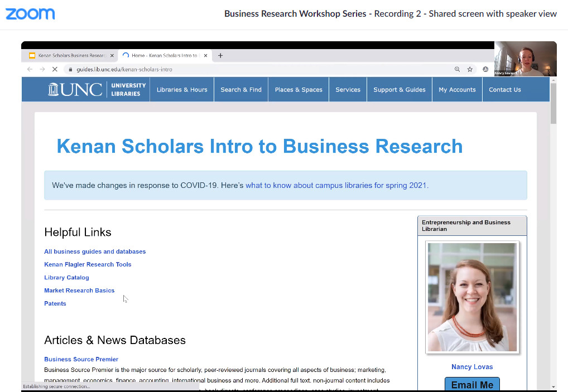This screenshot has width=568, height=392.
Task: Click the UNC University Libraries logo
Action: [97, 89]
